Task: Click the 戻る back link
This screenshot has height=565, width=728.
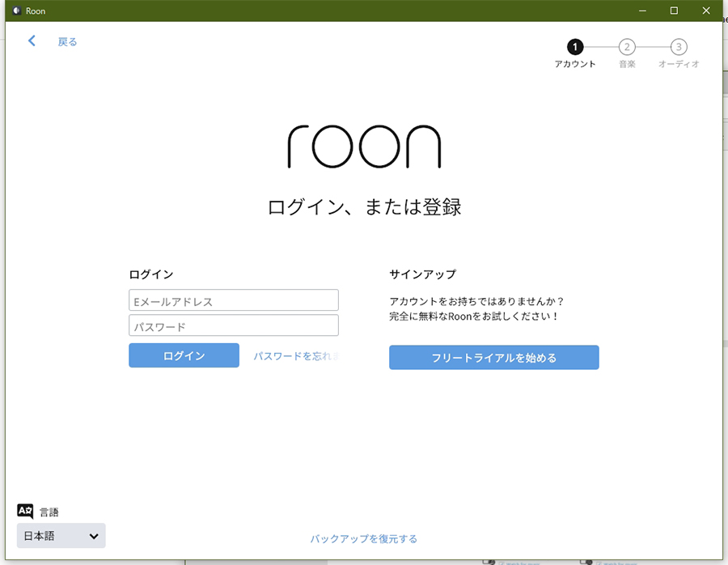Action: pos(67,42)
